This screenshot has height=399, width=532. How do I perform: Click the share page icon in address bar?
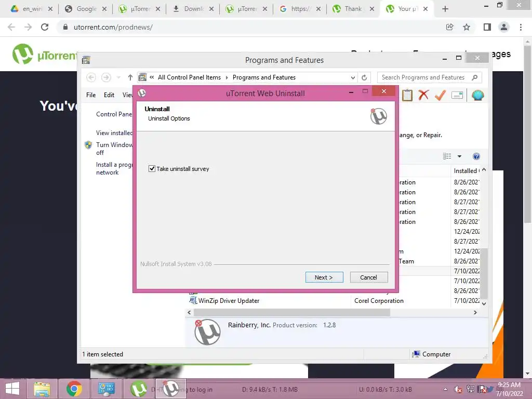click(x=450, y=27)
